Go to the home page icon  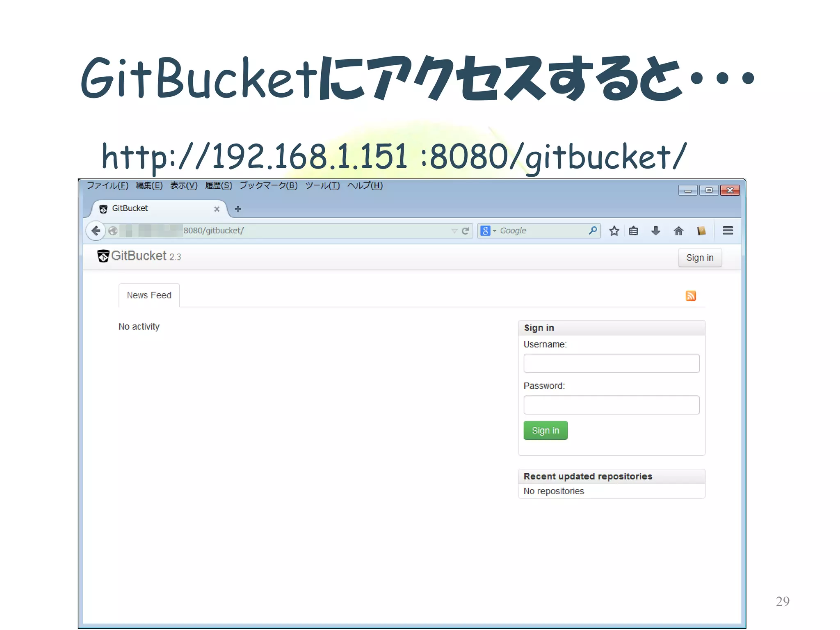(678, 231)
